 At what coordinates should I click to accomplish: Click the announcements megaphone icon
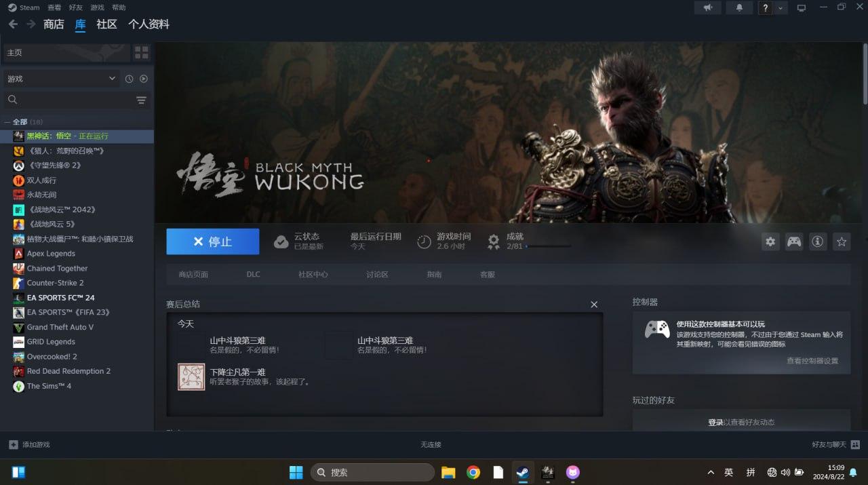point(708,7)
